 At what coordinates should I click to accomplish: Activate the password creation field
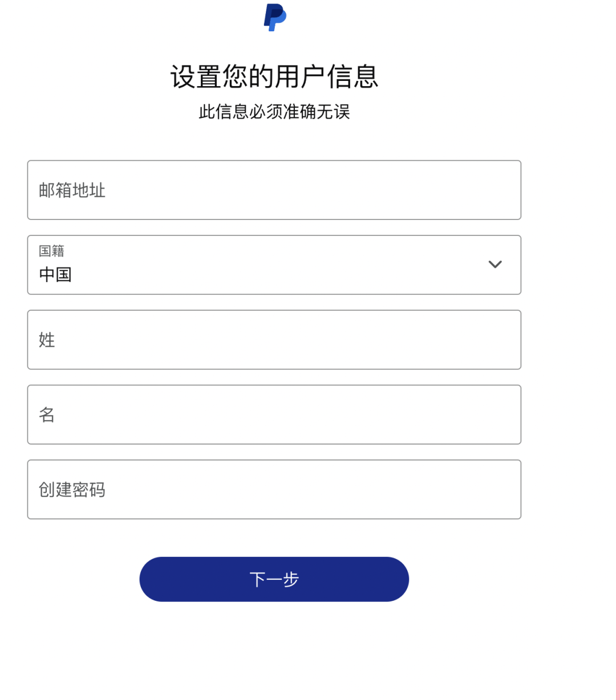[274, 489]
